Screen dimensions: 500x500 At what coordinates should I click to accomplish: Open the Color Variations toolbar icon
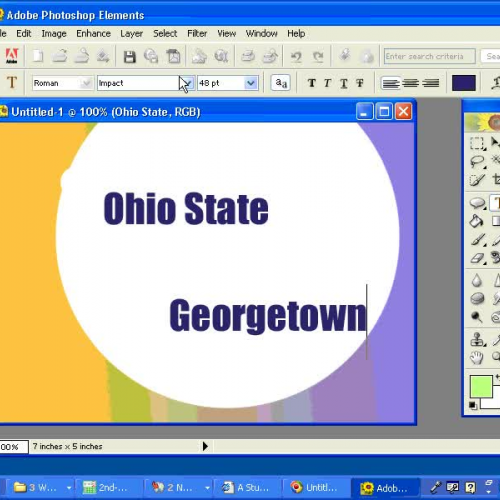tap(367, 57)
